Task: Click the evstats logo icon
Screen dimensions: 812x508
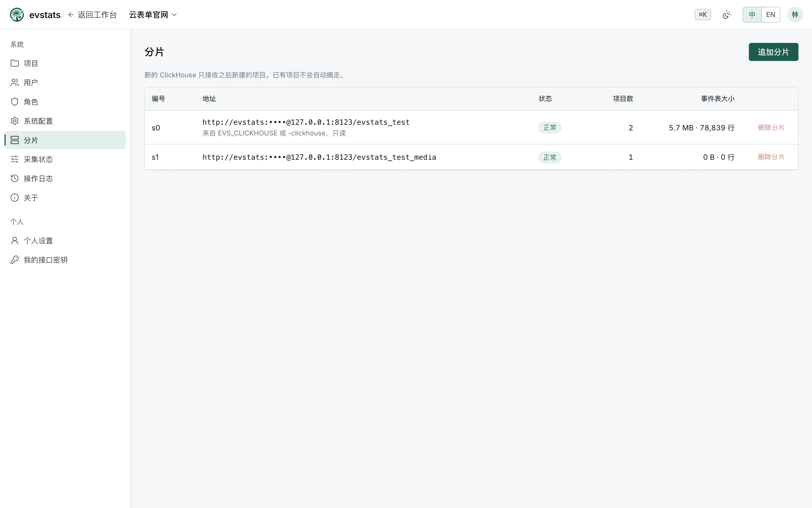Action: click(x=17, y=15)
